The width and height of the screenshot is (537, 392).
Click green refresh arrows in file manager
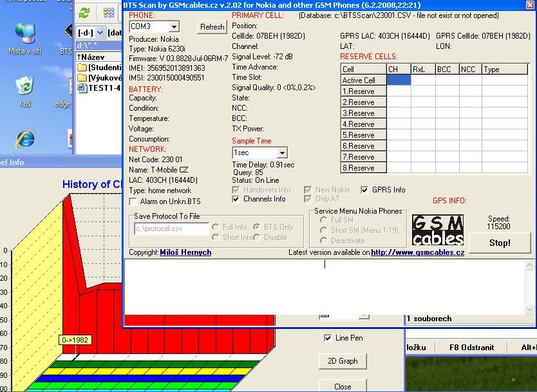point(84,13)
